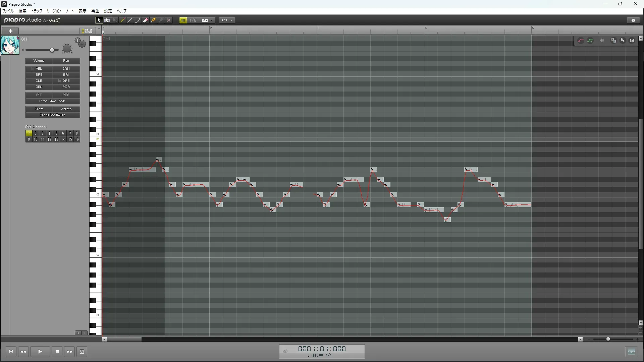
Task: Open the 1/8 quantize dropdown
Action: click(212, 20)
